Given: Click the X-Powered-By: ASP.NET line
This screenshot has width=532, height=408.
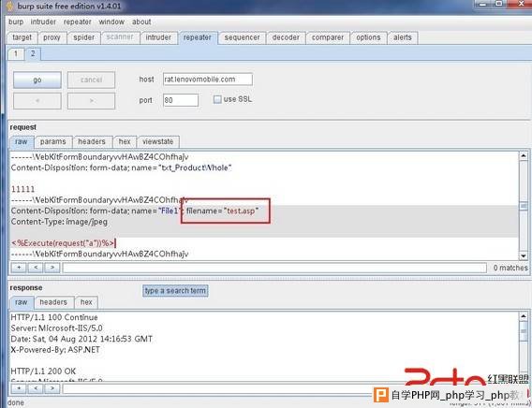Looking at the screenshot, I should click(55, 350).
